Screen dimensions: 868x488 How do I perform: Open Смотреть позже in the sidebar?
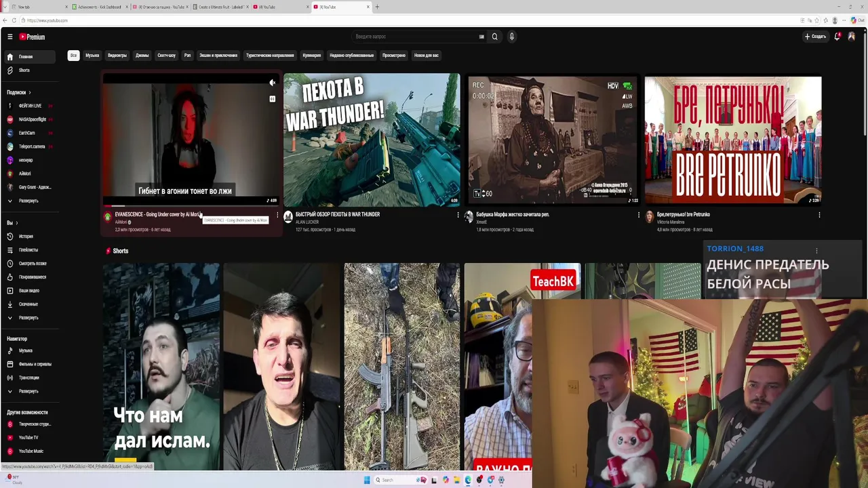point(28,264)
